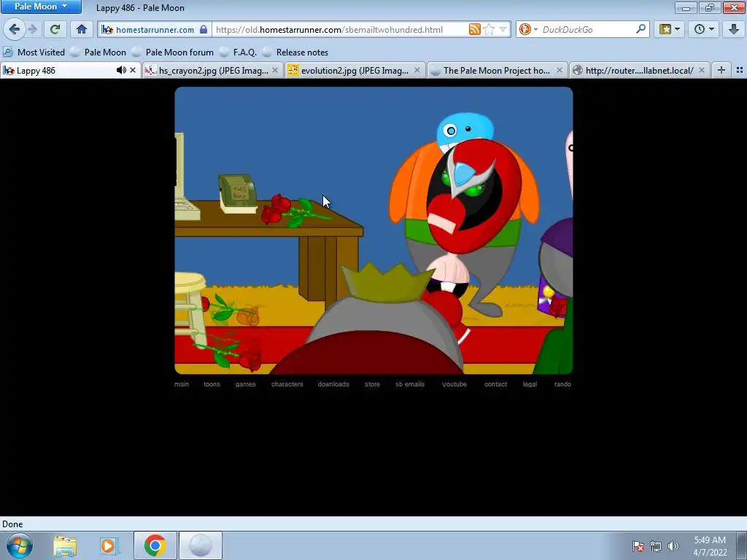
Task: Open the games link
Action: [245, 384]
